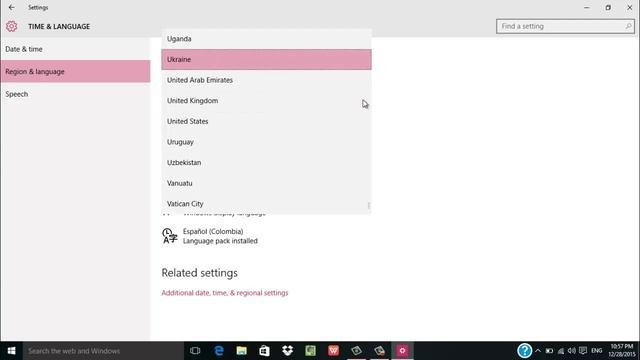Click the battery status tray icon

coord(549,351)
